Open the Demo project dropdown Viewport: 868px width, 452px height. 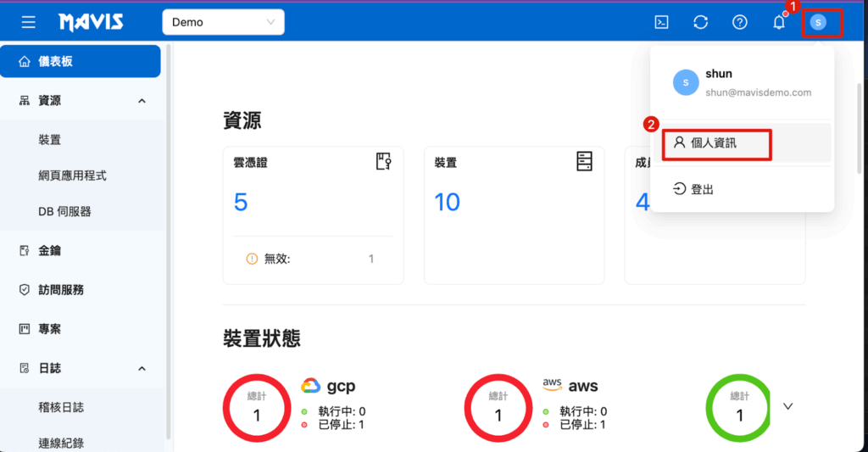(x=223, y=22)
